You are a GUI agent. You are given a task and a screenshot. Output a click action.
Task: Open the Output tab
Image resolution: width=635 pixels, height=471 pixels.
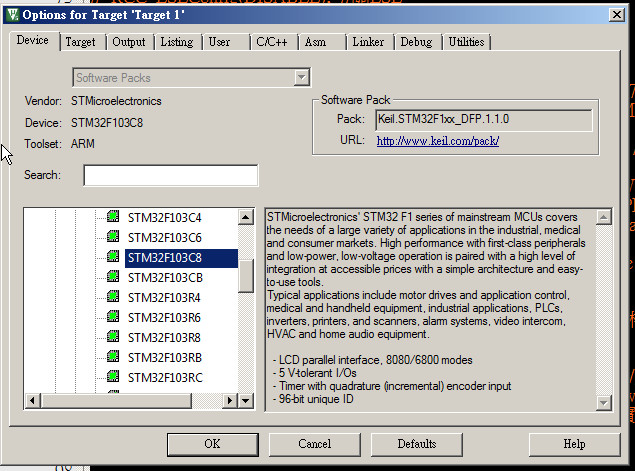(x=129, y=42)
